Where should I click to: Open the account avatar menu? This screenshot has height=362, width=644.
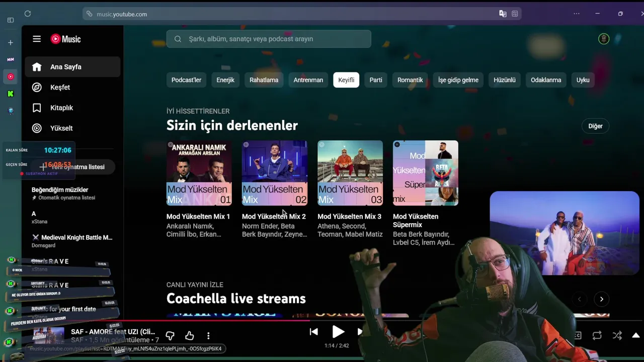coord(604,39)
